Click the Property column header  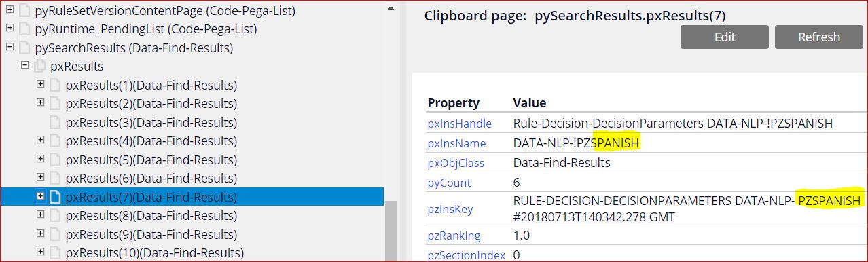(453, 103)
